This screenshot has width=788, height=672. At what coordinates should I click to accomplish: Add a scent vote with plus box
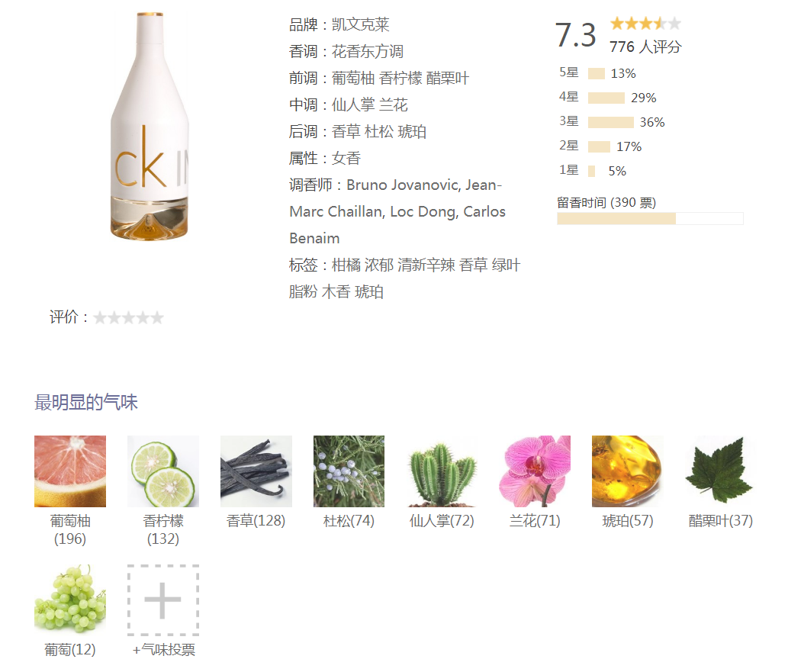(x=162, y=600)
